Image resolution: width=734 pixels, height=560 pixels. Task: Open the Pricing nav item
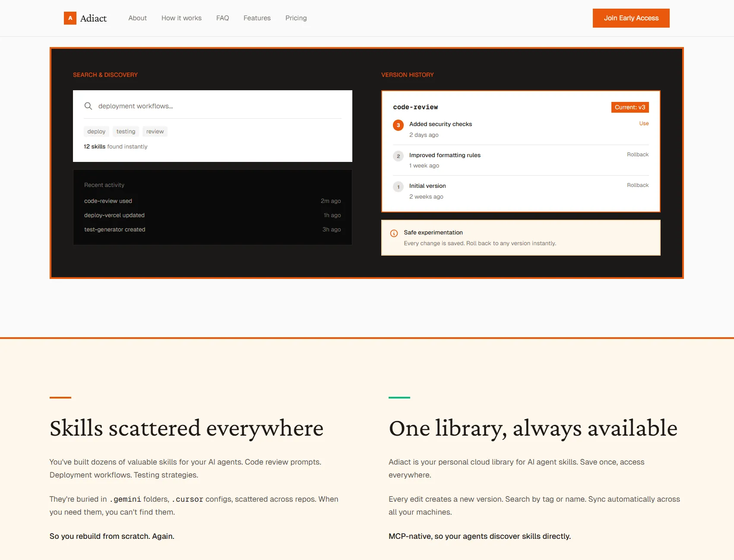pos(296,18)
